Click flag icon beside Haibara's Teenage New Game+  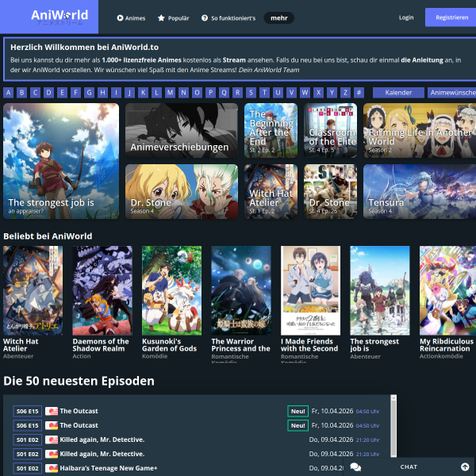52,468
